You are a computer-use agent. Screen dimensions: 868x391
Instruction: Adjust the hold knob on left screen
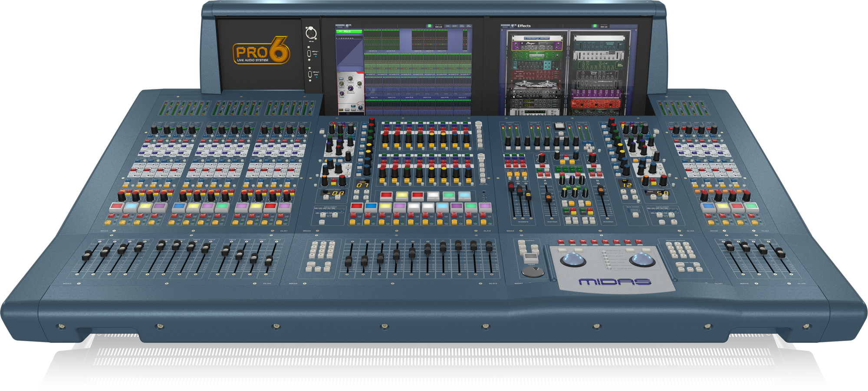[x=360, y=83]
